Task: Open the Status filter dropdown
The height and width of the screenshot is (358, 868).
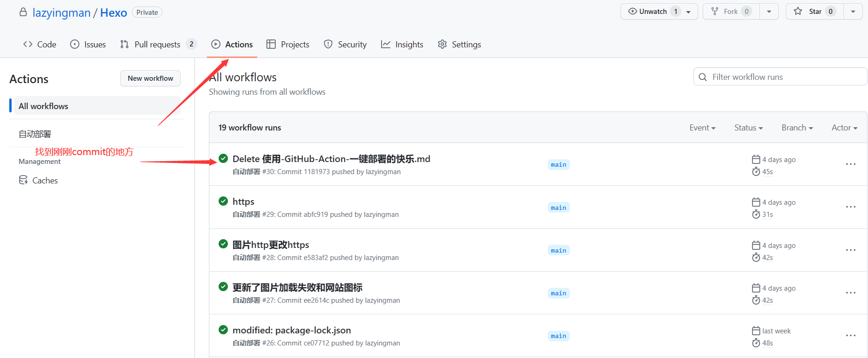Action: click(x=748, y=128)
